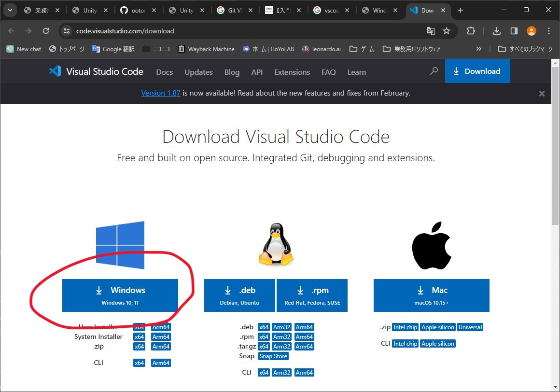Viewport: 560px width, 392px height.
Task: Open the site search magnifier icon
Action: pos(434,71)
